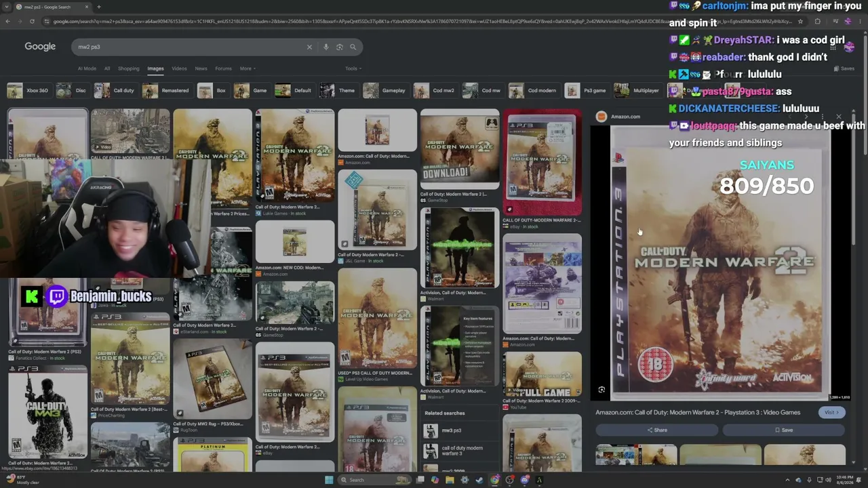Open the large Modern Warfare 2 preview image
This screenshot has width=868, height=488.
(x=720, y=263)
